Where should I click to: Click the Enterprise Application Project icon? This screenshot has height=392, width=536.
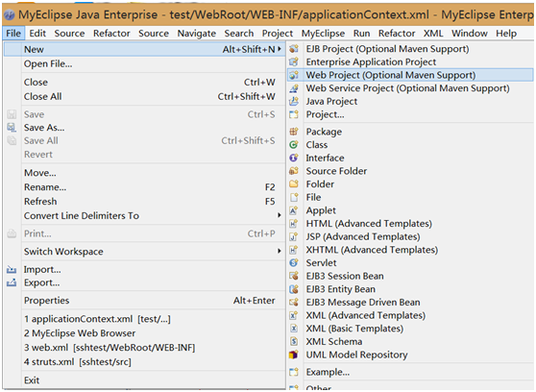294,61
